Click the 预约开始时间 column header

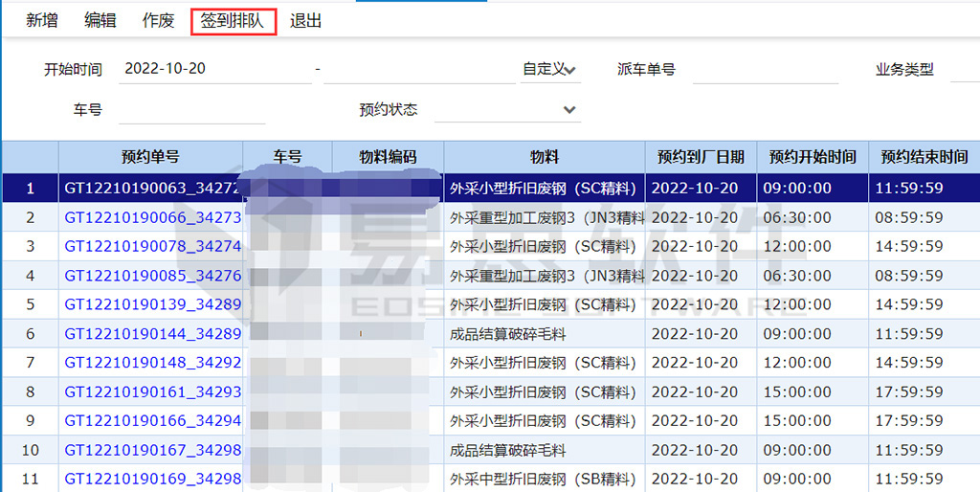[813, 157]
